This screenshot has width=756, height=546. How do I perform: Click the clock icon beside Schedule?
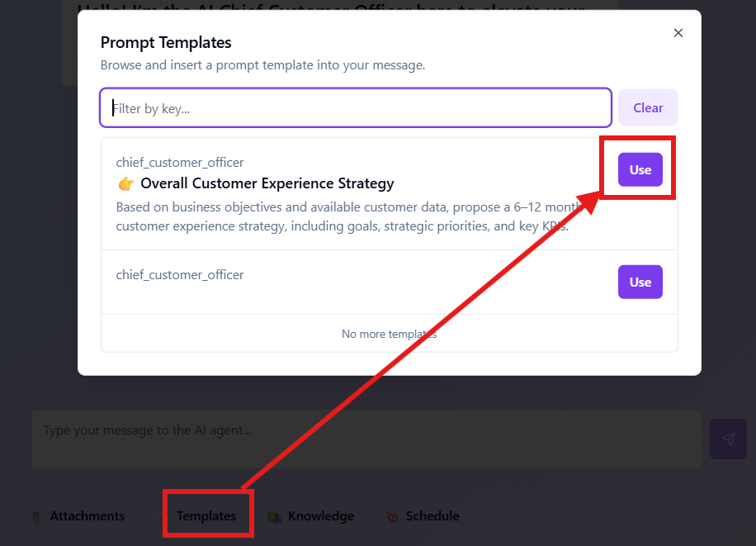tap(393, 515)
